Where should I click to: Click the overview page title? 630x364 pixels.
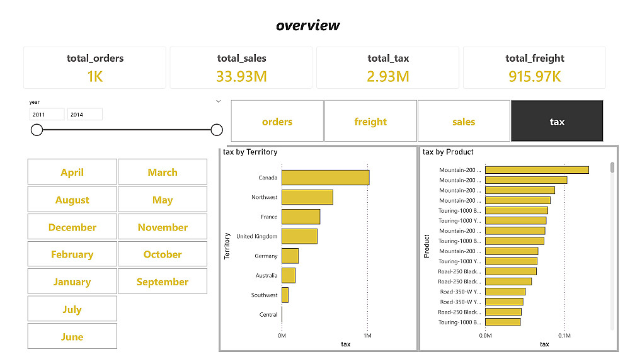pos(308,25)
